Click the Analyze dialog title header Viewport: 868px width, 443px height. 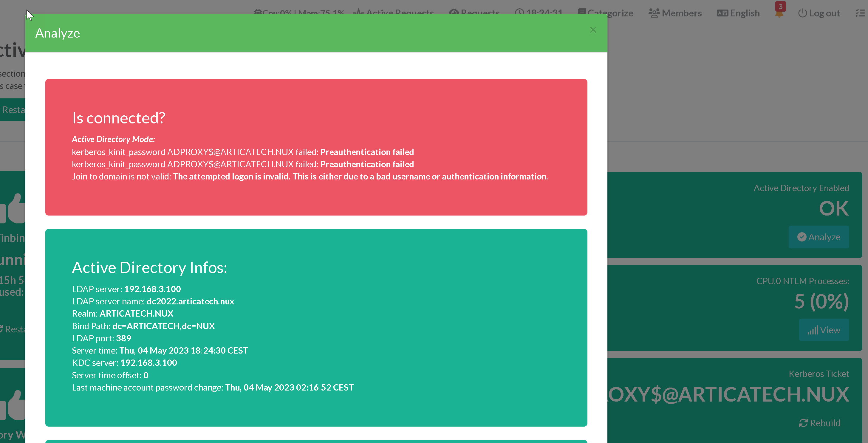pos(58,33)
